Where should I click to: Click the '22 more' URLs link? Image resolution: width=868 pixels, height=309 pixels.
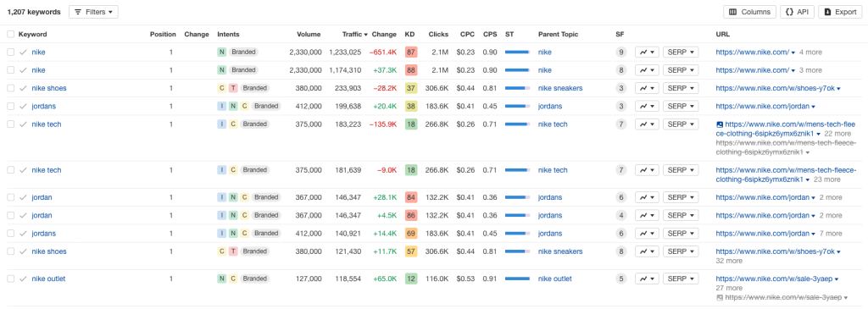837,134
